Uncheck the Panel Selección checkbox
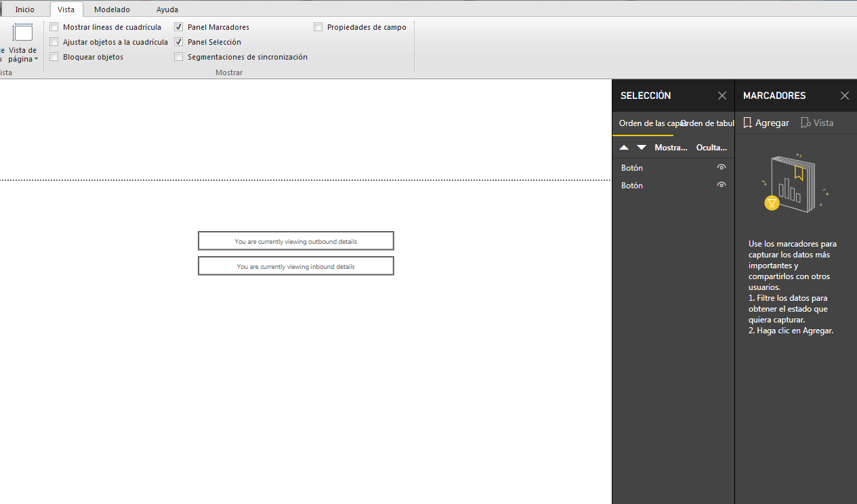The image size is (857, 504). 179,42
